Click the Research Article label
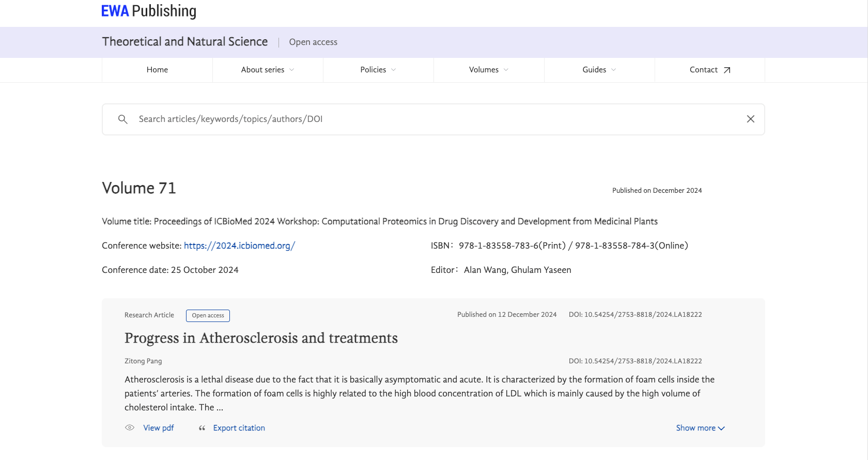Viewport: 868px width, 460px height. (x=149, y=315)
